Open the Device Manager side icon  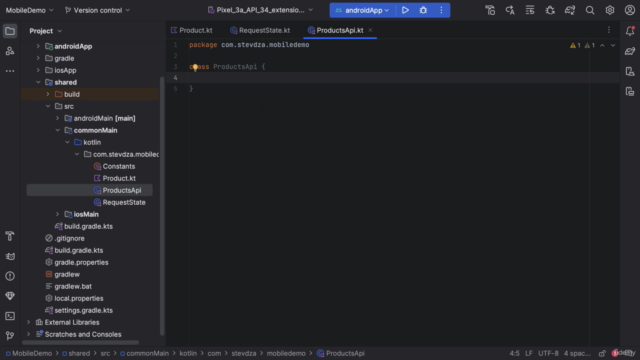coord(630,71)
